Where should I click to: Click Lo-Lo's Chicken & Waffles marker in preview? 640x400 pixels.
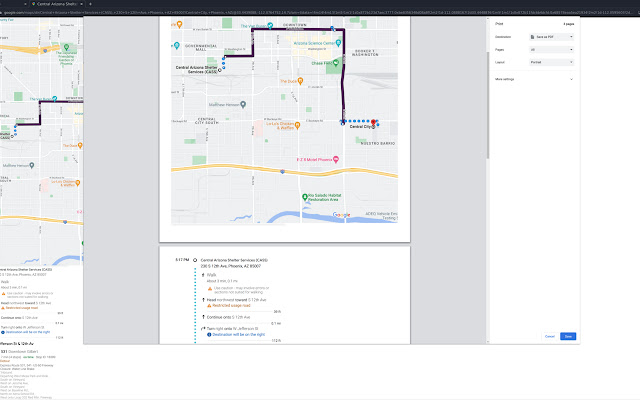point(298,125)
